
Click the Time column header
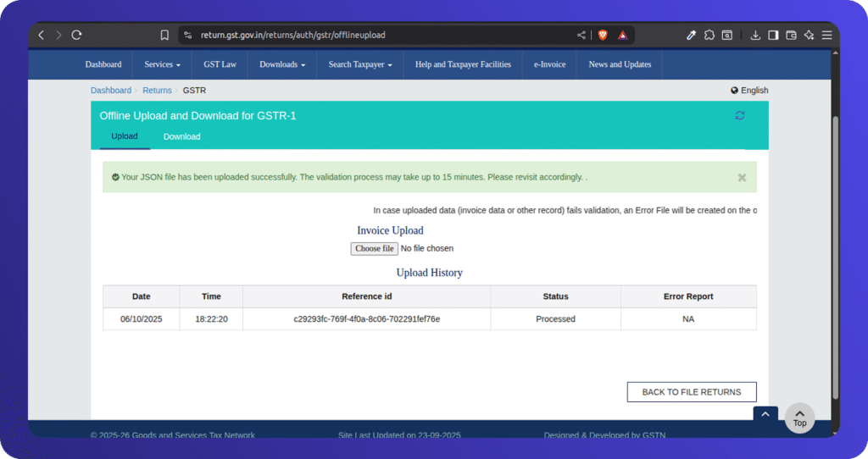click(211, 296)
